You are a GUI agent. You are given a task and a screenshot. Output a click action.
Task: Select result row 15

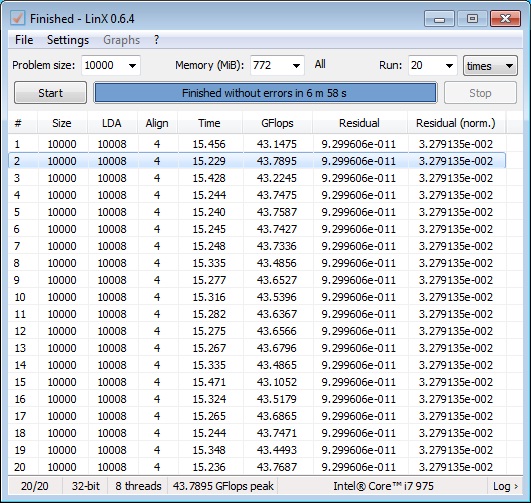tap(257, 382)
